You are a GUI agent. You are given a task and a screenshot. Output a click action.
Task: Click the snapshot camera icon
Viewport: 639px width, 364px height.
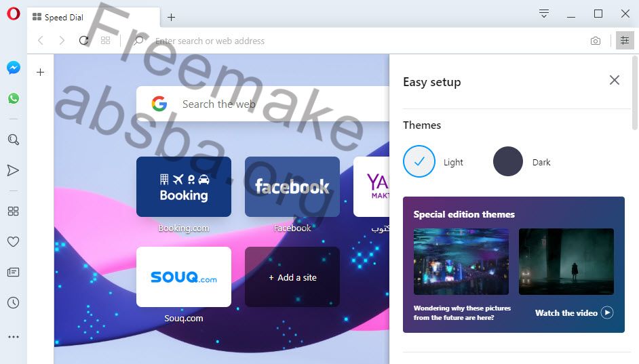click(x=596, y=41)
